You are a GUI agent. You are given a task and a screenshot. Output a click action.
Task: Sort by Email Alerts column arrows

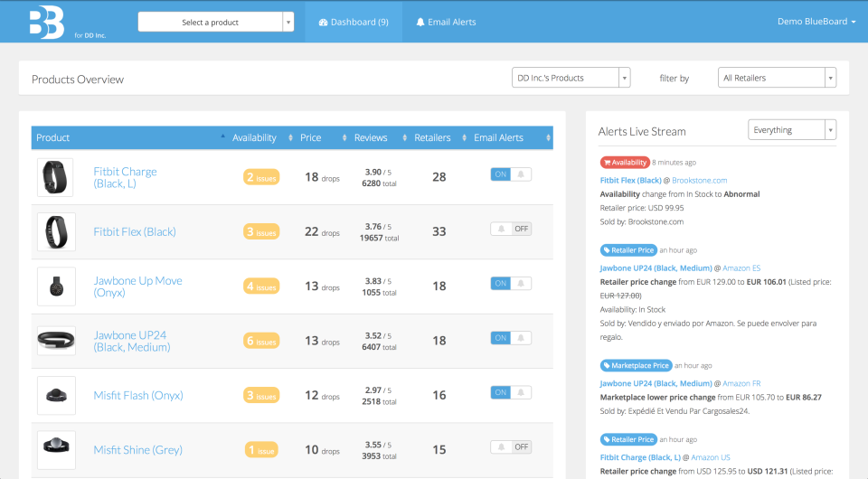click(548, 137)
